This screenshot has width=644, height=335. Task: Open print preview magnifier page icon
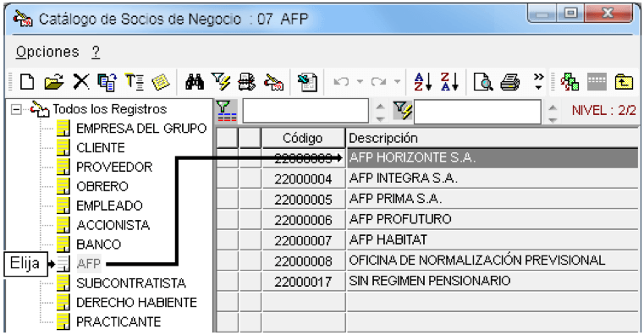(482, 82)
